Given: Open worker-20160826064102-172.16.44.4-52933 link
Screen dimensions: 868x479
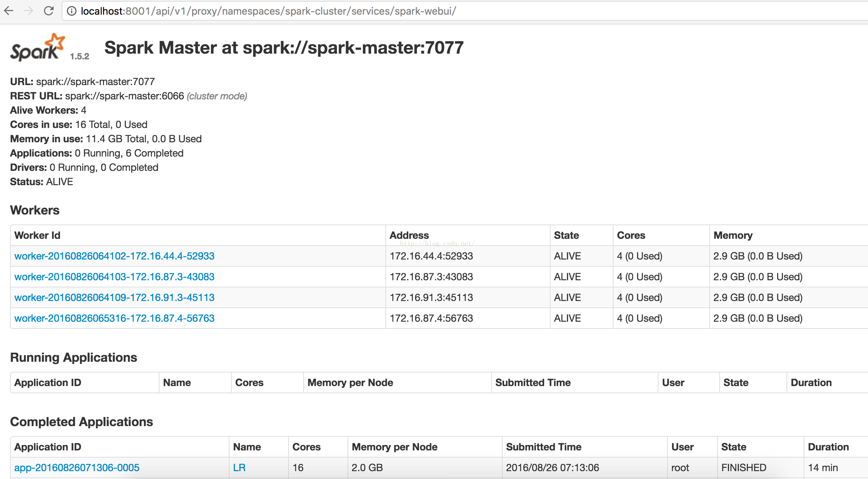Looking at the screenshot, I should pyautogui.click(x=114, y=256).
